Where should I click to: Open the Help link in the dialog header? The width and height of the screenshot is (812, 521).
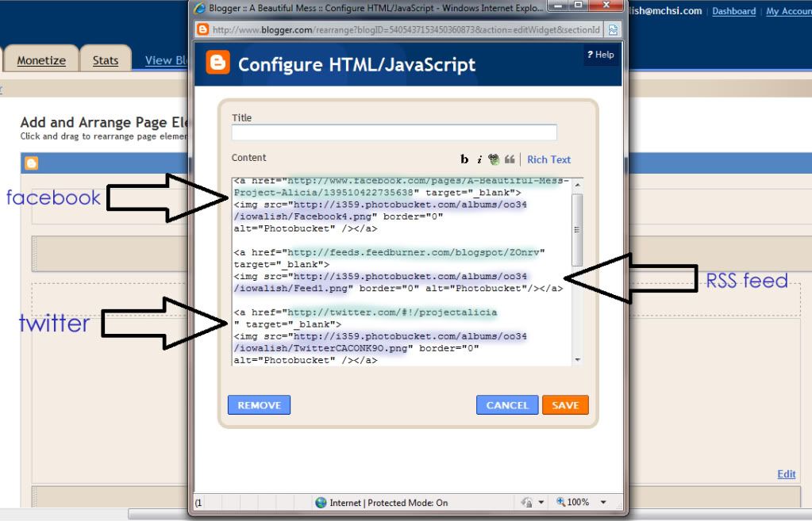(x=601, y=55)
